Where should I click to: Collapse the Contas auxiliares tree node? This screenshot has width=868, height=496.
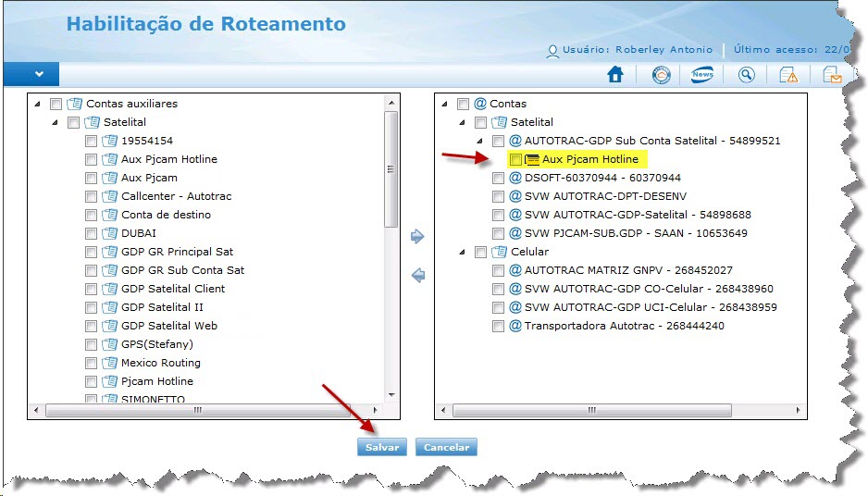[37, 104]
